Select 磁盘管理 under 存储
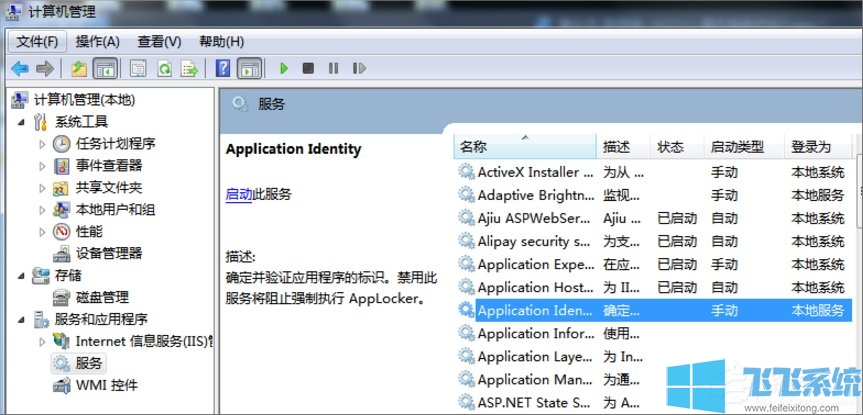This screenshot has height=415, width=863. (102, 298)
